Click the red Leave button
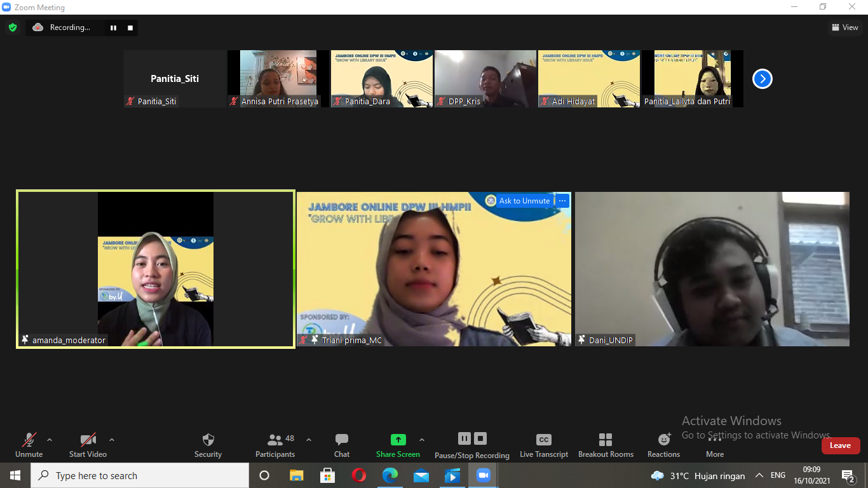 [840, 445]
